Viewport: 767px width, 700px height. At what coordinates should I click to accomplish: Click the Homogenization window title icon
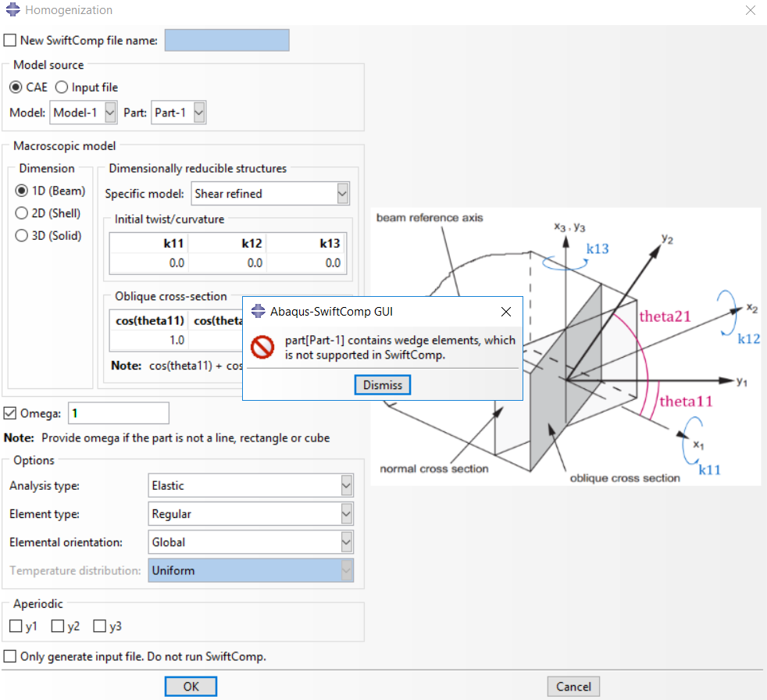pos(12,10)
